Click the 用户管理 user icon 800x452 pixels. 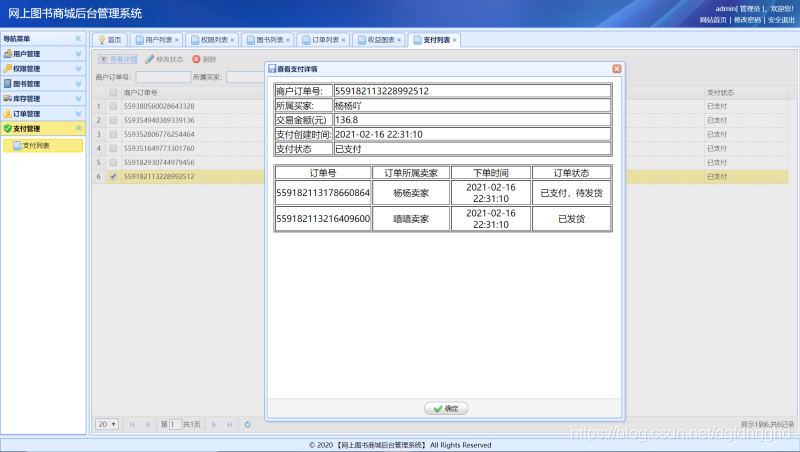(8, 54)
